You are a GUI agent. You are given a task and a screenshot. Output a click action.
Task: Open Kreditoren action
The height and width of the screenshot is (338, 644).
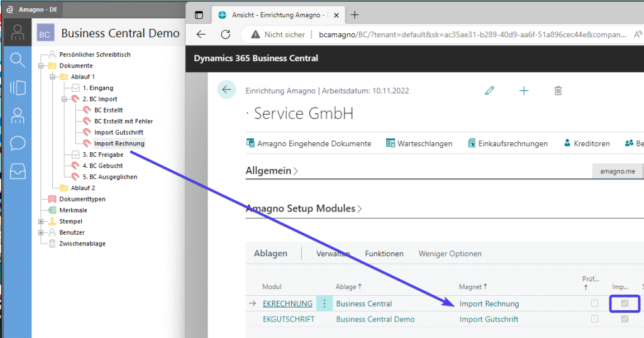click(x=587, y=144)
